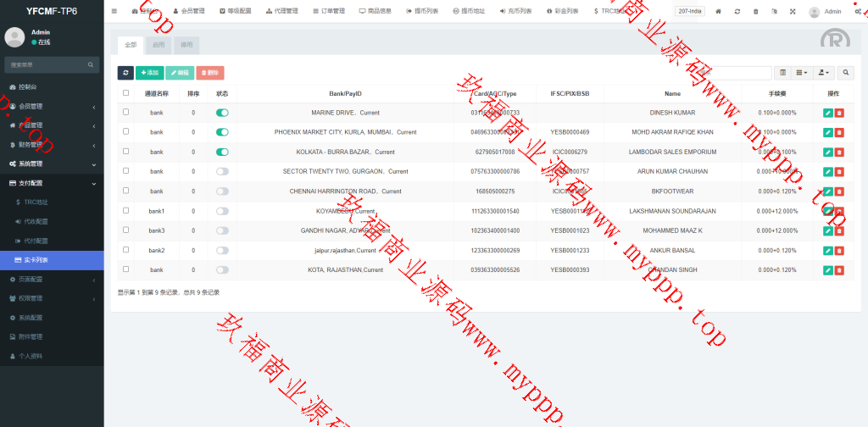Disable status switch for MARINE DRIVE row
This screenshot has width=868, height=427.
pos(222,112)
